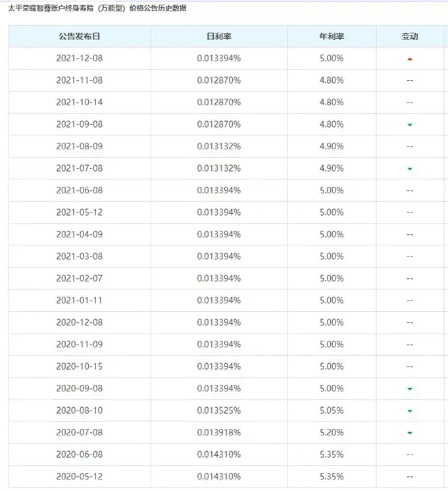Select the 日利率 column header
The height and width of the screenshot is (492, 448).
218,36
